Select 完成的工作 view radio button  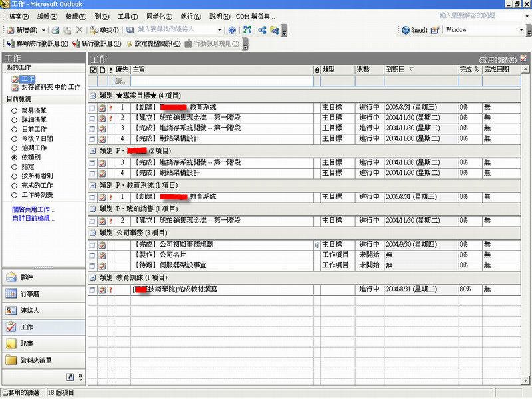coord(14,186)
